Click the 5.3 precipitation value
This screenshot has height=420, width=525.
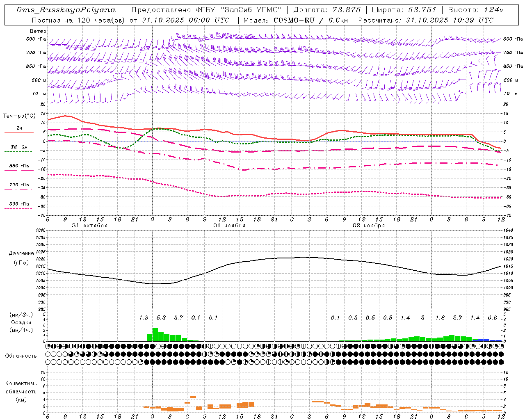pyautogui.click(x=161, y=318)
